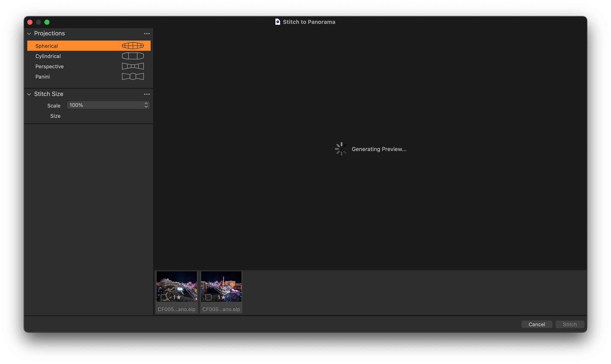The width and height of the screenshot is (611, 364).
Task: Click star rating on the fountain thumbnail
Action: (177, 297)
